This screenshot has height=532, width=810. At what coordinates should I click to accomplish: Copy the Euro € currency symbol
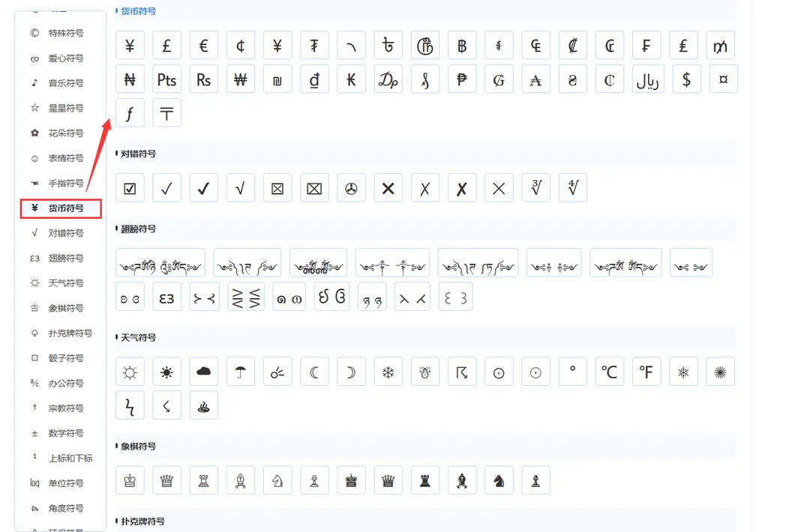click(203, 46)
